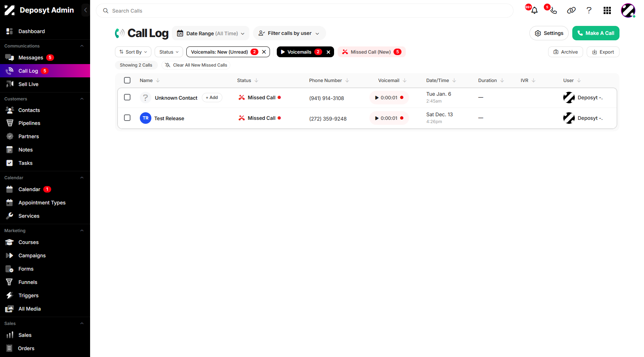The image size is (644, 357).
Task: Sort by Name column arrow
Action: (x=158, y=80)
